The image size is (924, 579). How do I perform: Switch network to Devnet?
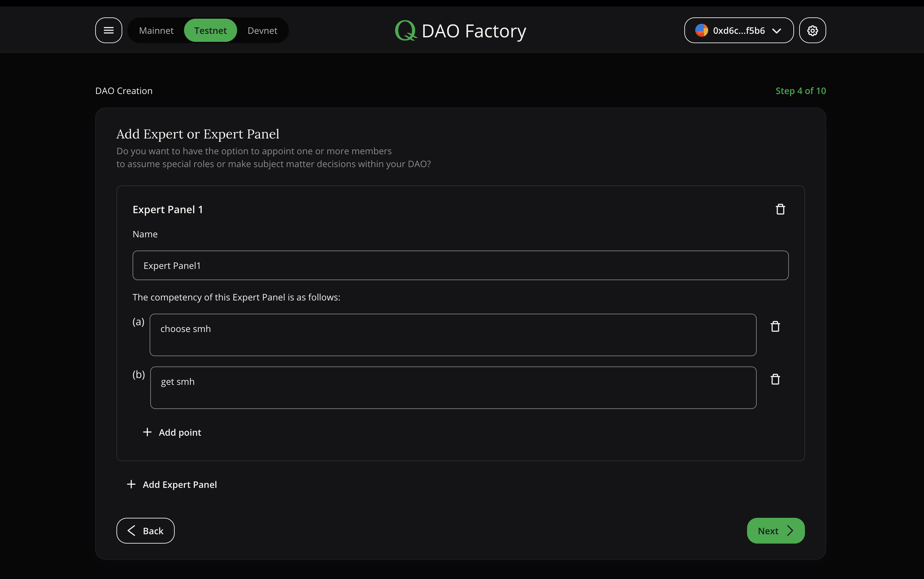(262, 30)
